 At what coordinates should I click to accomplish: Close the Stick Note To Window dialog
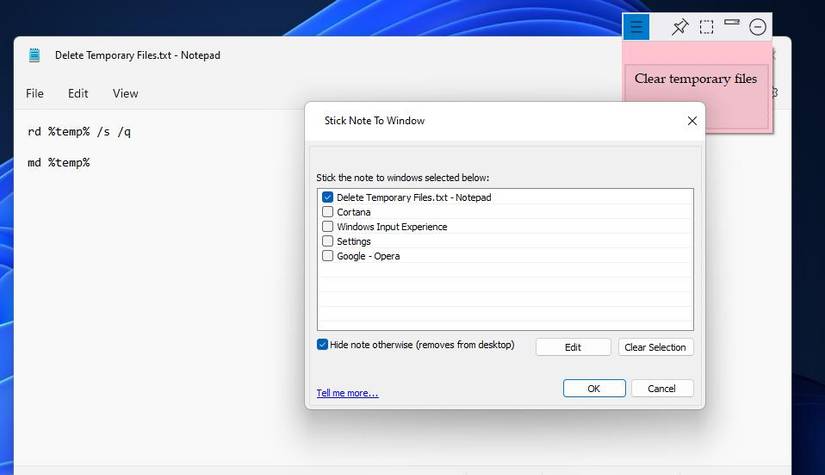pyautogui.click(x=692, y=121)
